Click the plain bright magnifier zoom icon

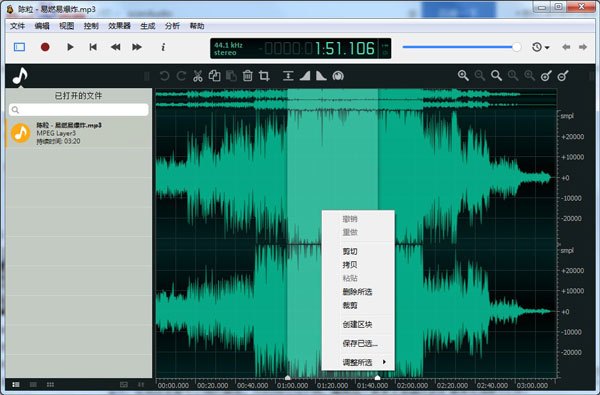496,76
